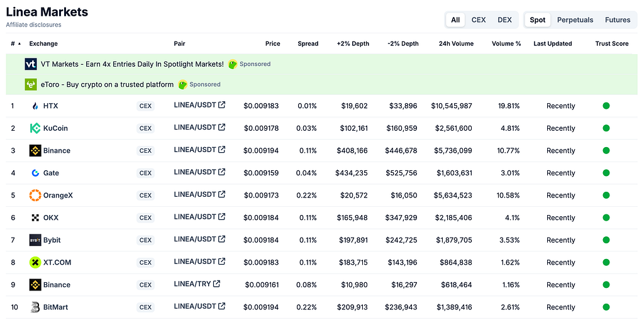Select the DEX filter option

504,19
